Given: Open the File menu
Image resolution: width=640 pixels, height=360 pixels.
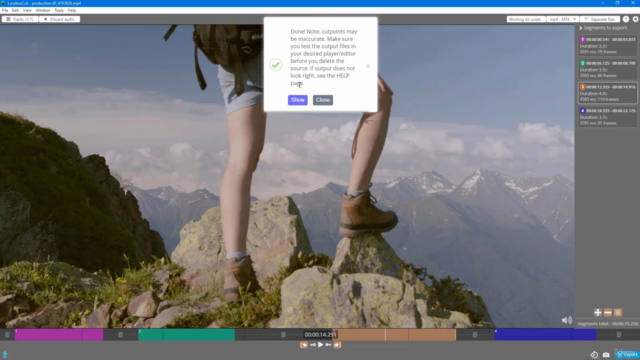Looking at the screenshot, I should 5,10.
